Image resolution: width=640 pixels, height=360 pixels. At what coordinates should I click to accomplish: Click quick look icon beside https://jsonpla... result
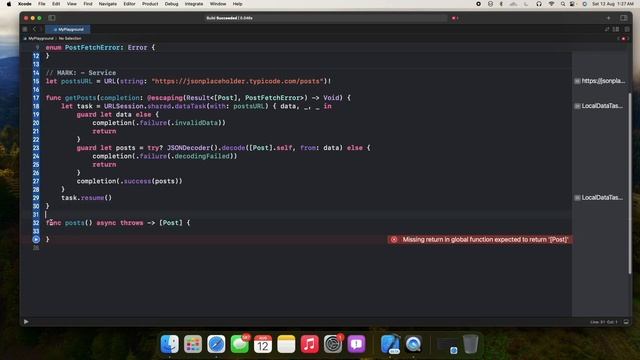[577, 81]
